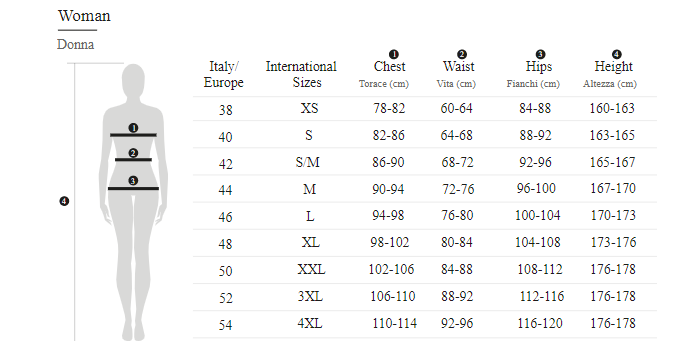Select Italian size 44 in the table
Screen dimensions: 700x362
(225, 190)
